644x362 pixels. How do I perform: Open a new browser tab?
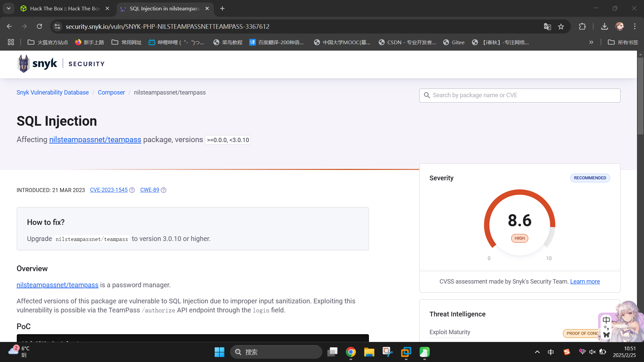pos(222,8)
